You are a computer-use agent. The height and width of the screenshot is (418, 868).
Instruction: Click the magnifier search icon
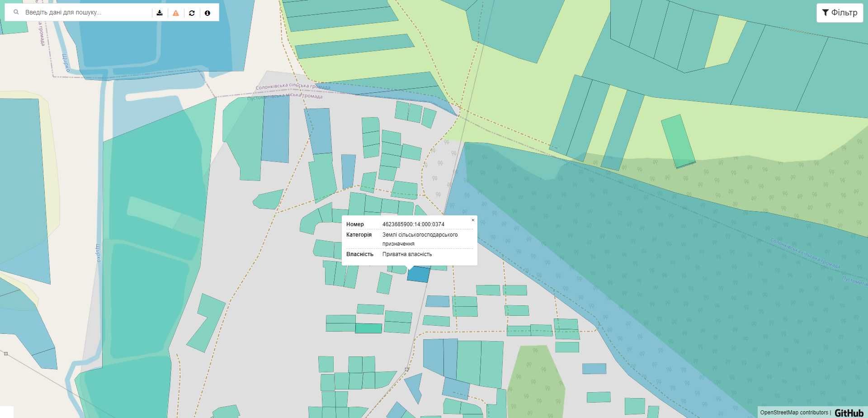coord(16,12)
